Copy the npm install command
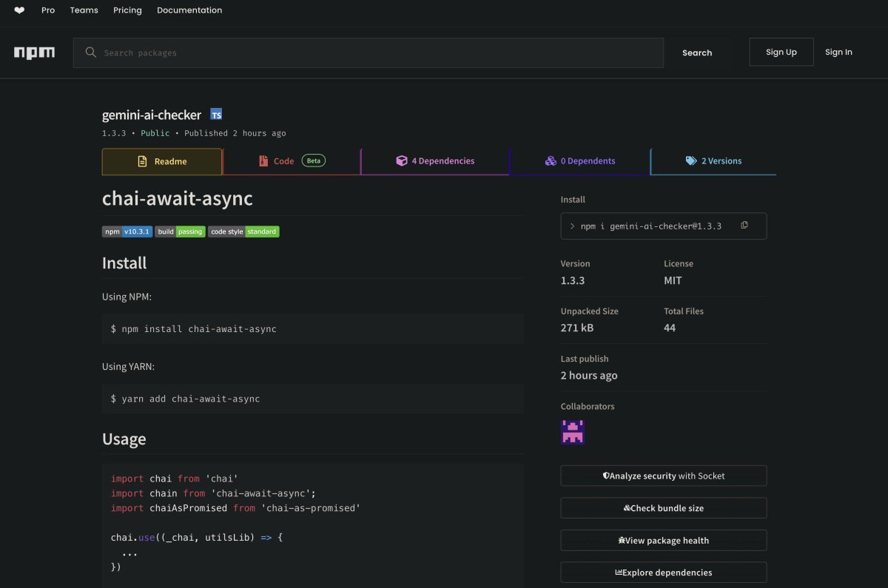Screen dimensions: 888x588 tap(744, 225)
